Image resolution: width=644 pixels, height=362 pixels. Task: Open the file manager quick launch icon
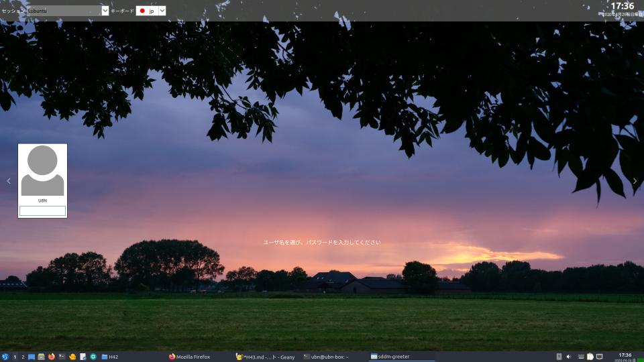click(41, 357)
